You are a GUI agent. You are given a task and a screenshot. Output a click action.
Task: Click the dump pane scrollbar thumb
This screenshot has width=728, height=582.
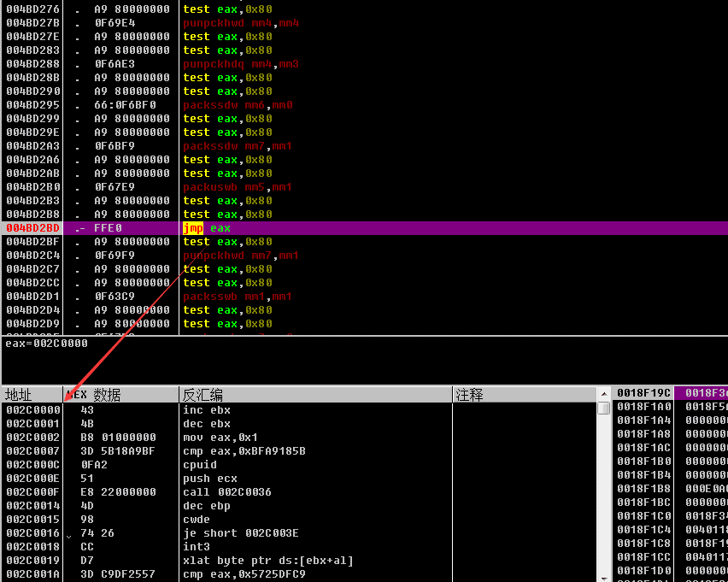point(604,408)
